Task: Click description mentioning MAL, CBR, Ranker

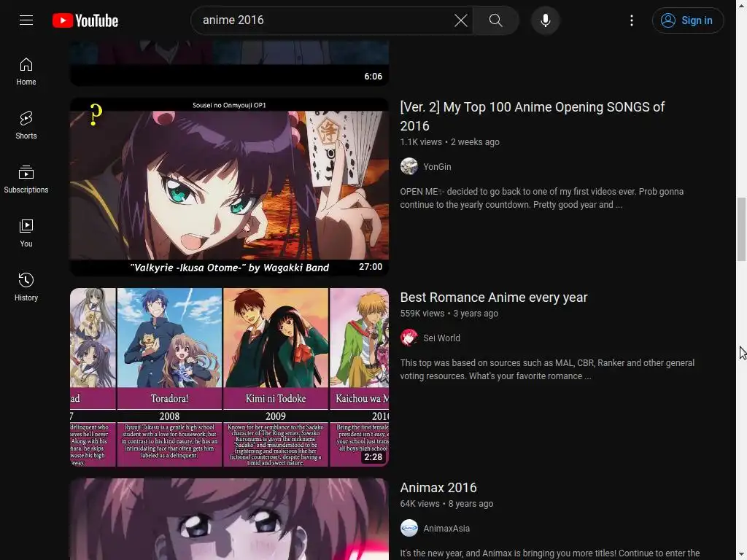Action: [547, 370]
